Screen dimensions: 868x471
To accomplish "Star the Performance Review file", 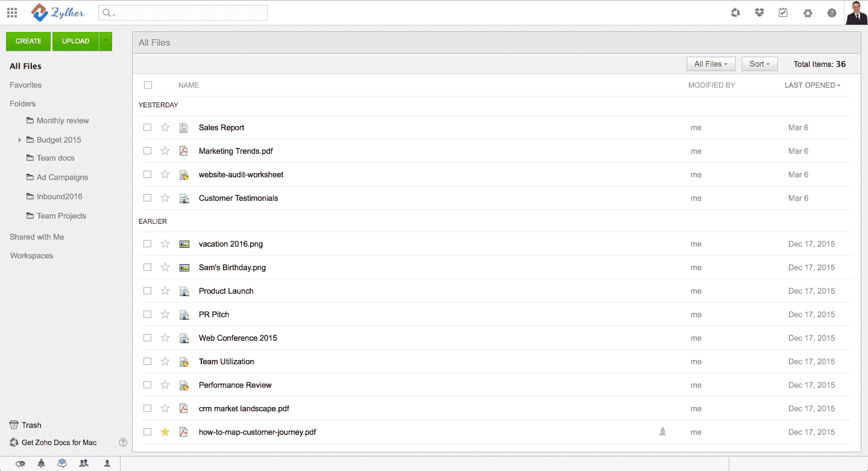I will tap(165, 385).
